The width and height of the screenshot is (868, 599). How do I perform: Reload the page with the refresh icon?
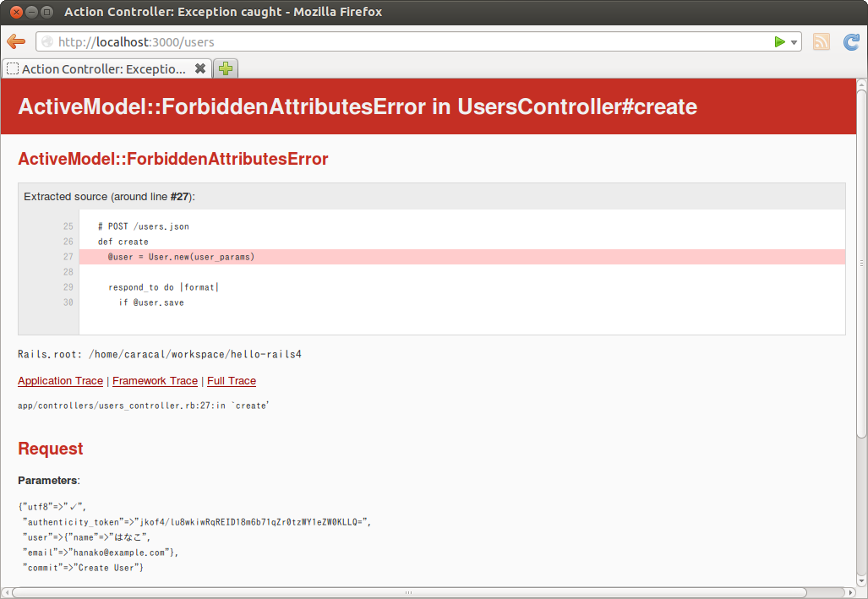tap(851, 42)
